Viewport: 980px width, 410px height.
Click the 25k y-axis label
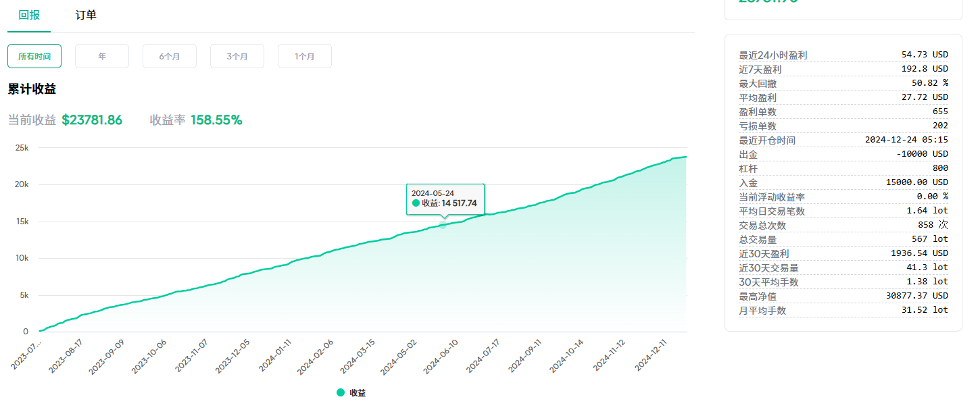coord(22,147)
